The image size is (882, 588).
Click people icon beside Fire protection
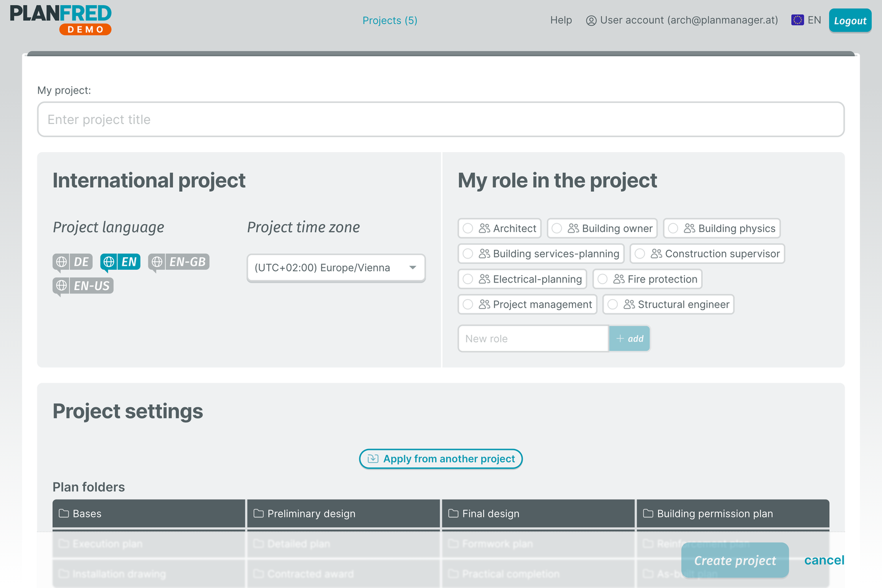coord(619,279)
